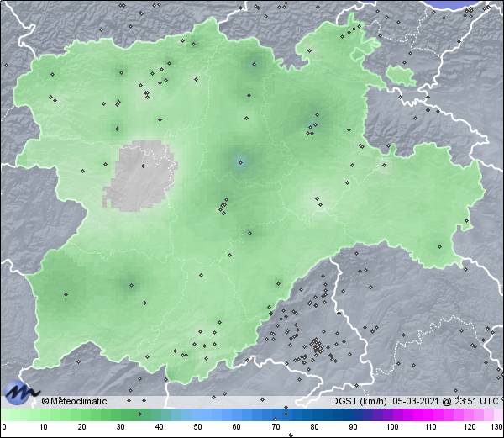
Task: Click the scale label 50
Action: pyautogui.click(x=197, y=427)
